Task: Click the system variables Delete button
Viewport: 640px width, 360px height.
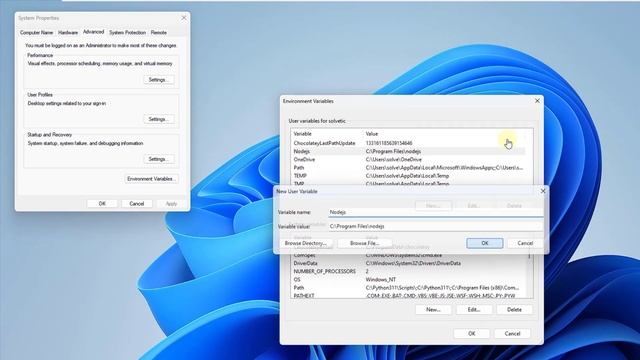Action: 514,309
